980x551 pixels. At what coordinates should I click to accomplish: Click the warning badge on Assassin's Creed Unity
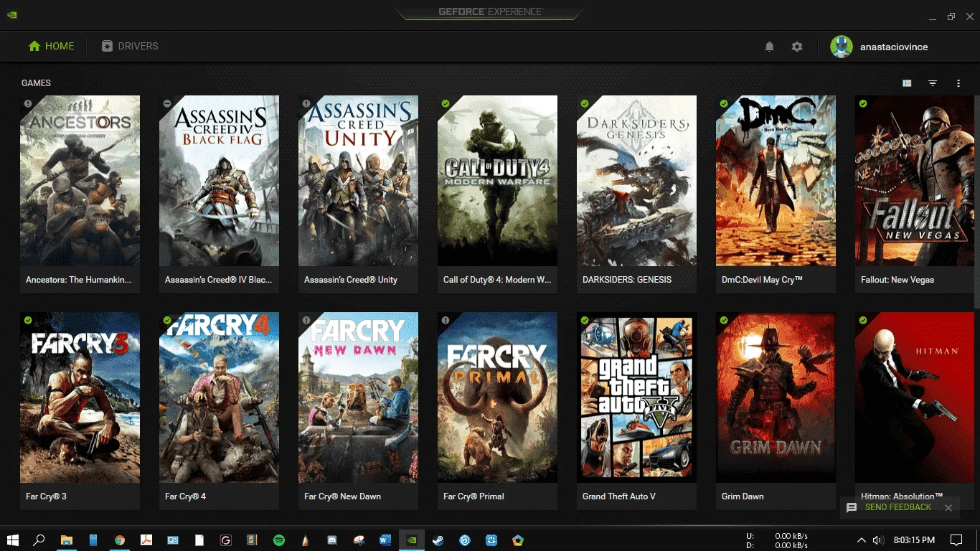306,103
